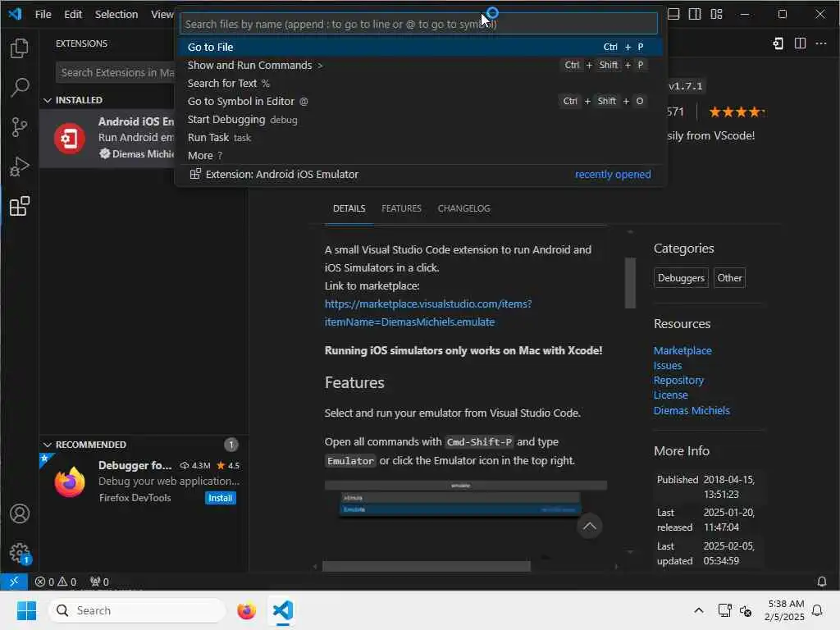The image size is (840, 630).
Task: Open the Issues resource link
Action: click(668, 365)
